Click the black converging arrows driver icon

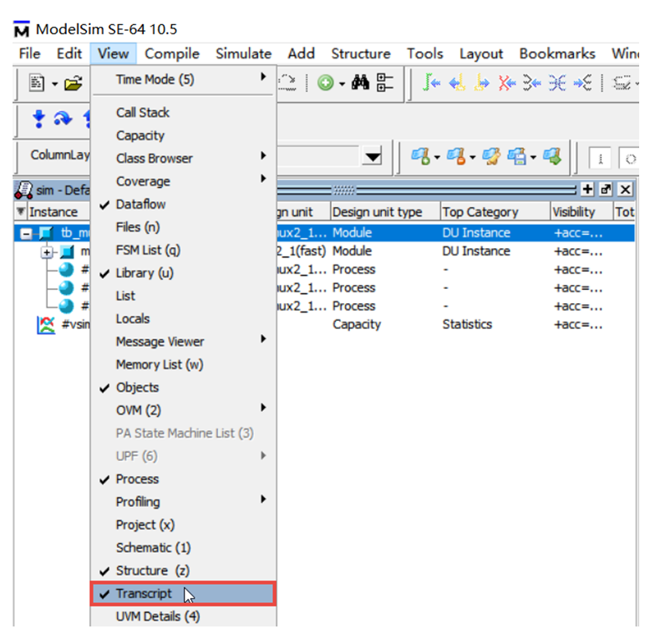pos(531,83)
